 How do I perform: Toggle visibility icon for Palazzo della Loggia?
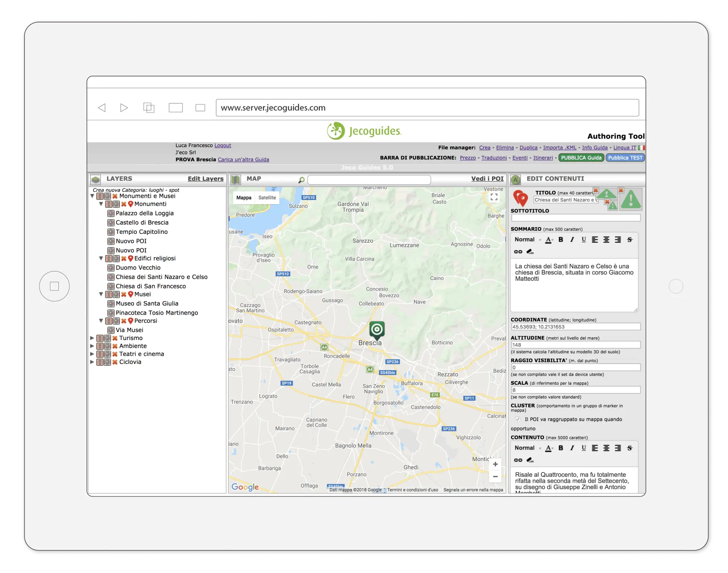click(111, 213)
